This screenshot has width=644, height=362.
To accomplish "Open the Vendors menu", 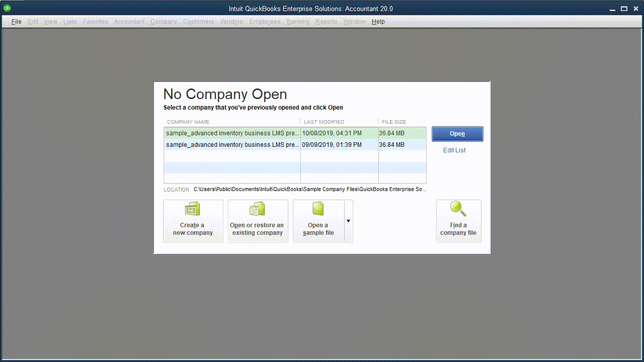I will pos(231,22).
